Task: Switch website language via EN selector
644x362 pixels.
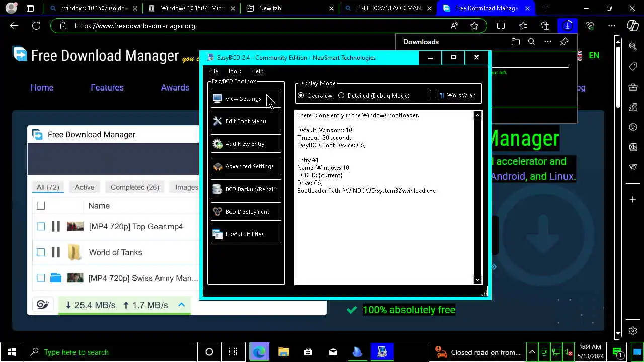Action: coord(594,55)
